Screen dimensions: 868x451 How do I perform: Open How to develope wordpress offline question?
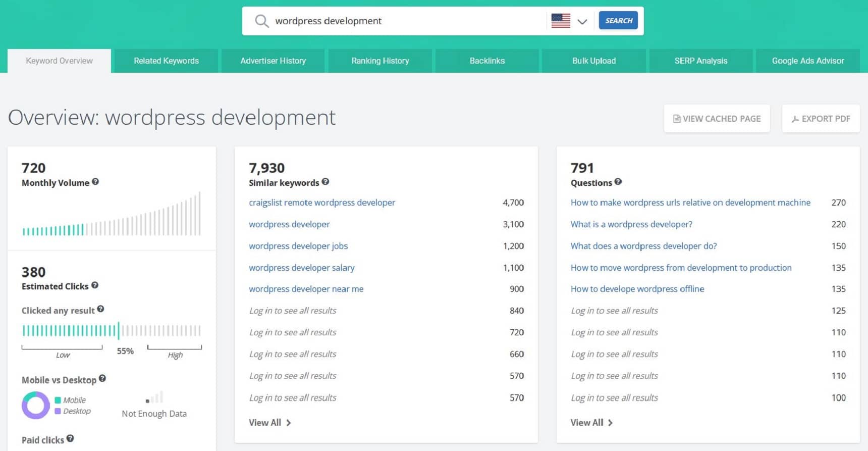637,289
